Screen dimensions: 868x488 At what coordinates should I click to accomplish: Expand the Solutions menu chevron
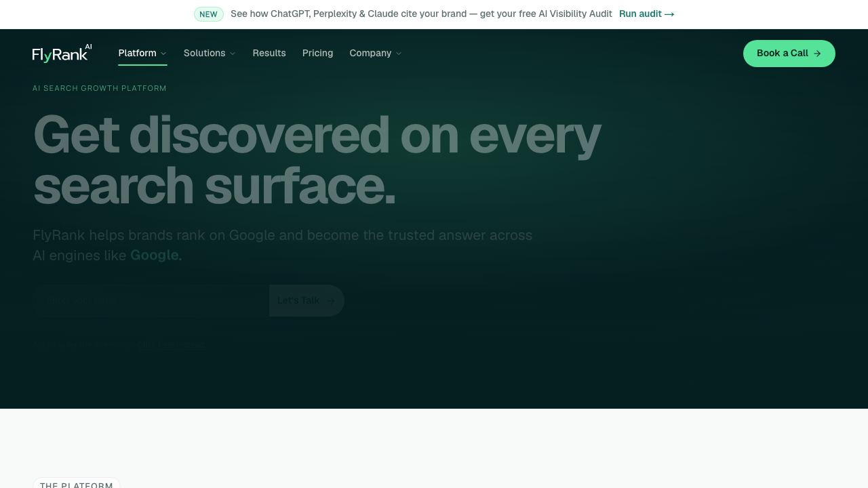tap(233, 54)
